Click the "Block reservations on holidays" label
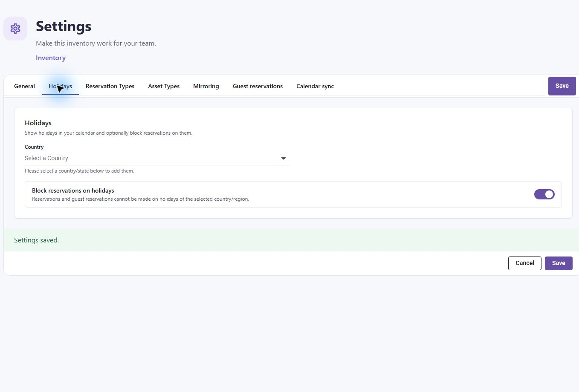Screen dimensions: 579x392 pos(73,190)
